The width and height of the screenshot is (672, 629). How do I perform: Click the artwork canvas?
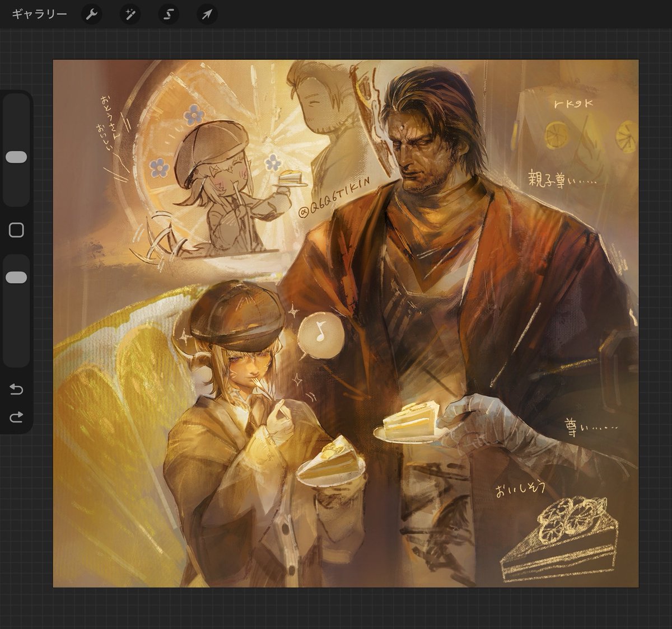[x=346, y=323]
